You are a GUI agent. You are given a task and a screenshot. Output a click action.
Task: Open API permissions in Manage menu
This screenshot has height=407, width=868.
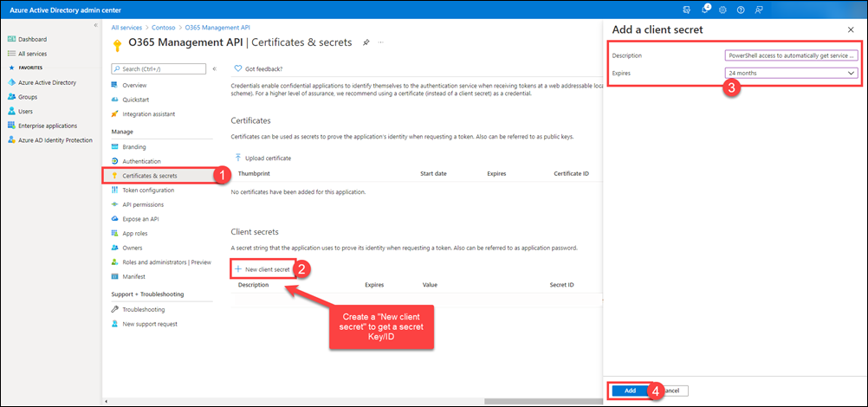click(x=143, y=204)
